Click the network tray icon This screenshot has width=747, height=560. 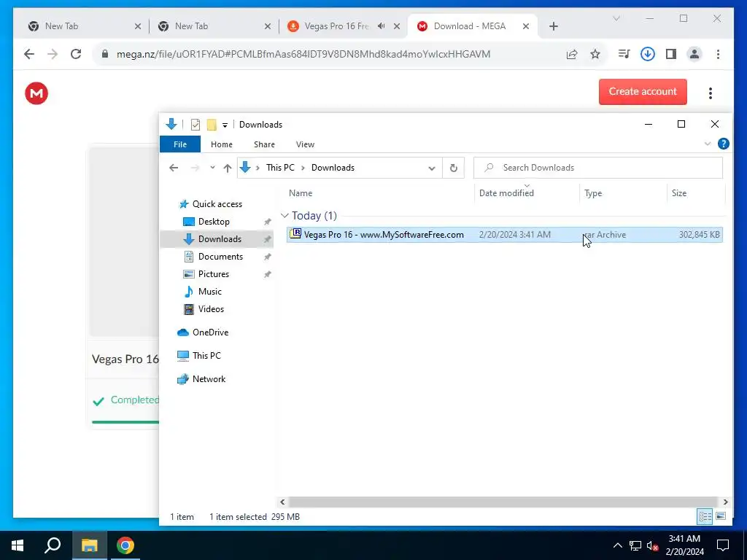tap(635, 545)
